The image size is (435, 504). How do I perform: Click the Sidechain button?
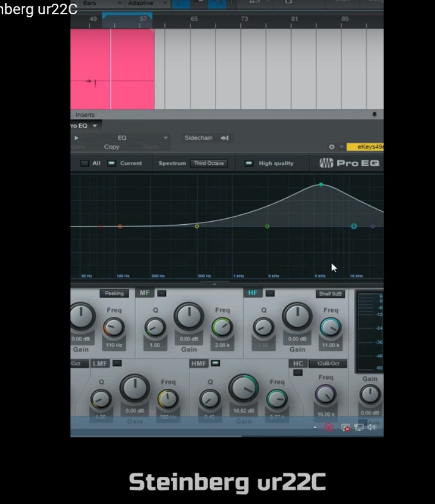pyautogui.click(x=199, y=138)
